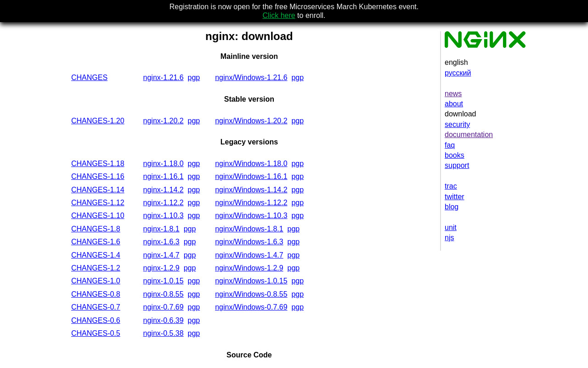
Task: Open CHANGES-1.16 link
Action: pyautogui.click(x=98, y=177)
